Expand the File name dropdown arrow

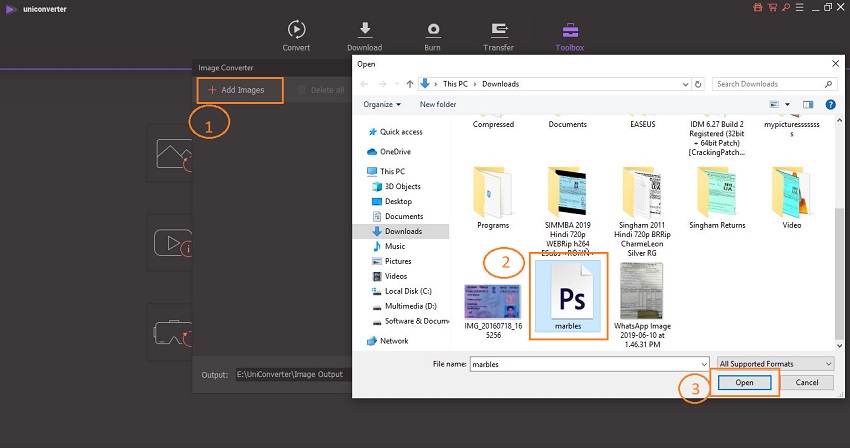pyautogui.click(x=704, y=364)
